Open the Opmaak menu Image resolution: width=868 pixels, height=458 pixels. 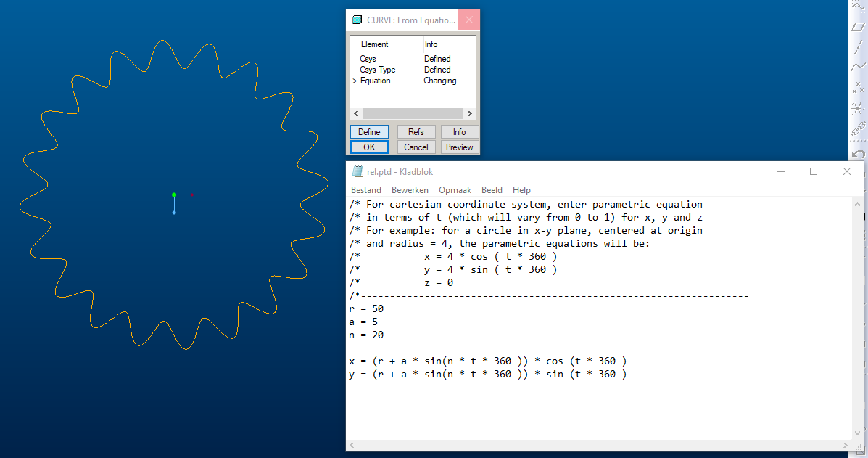click(x=455, y=190)
